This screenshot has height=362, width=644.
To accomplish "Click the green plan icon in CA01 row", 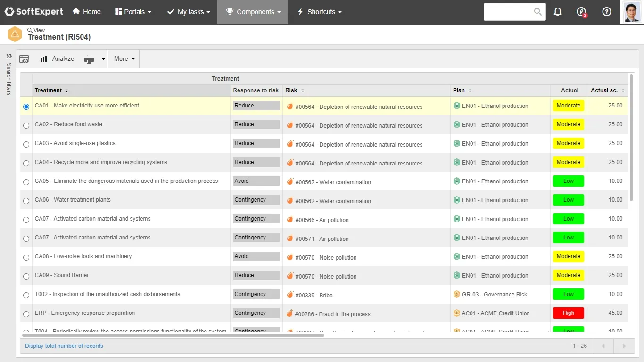I will [456, 106].
